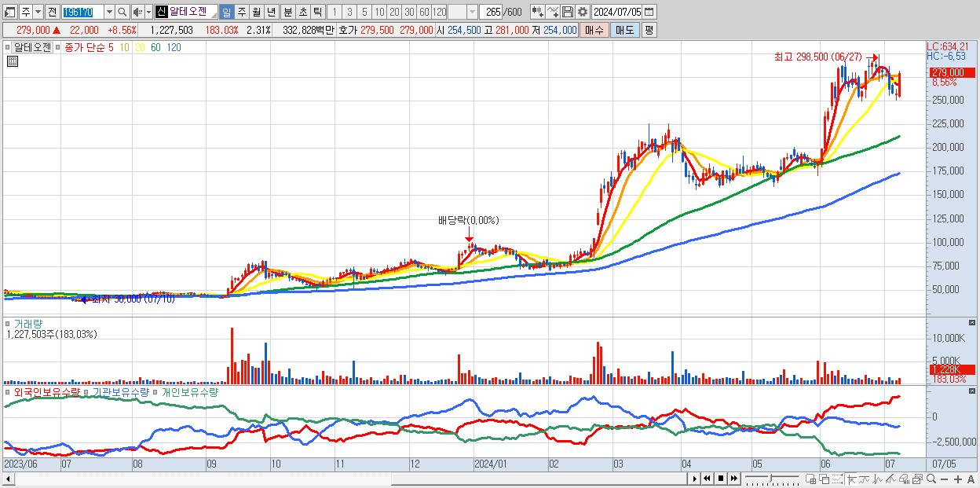Click the chart image copy icon

[917, 479]
